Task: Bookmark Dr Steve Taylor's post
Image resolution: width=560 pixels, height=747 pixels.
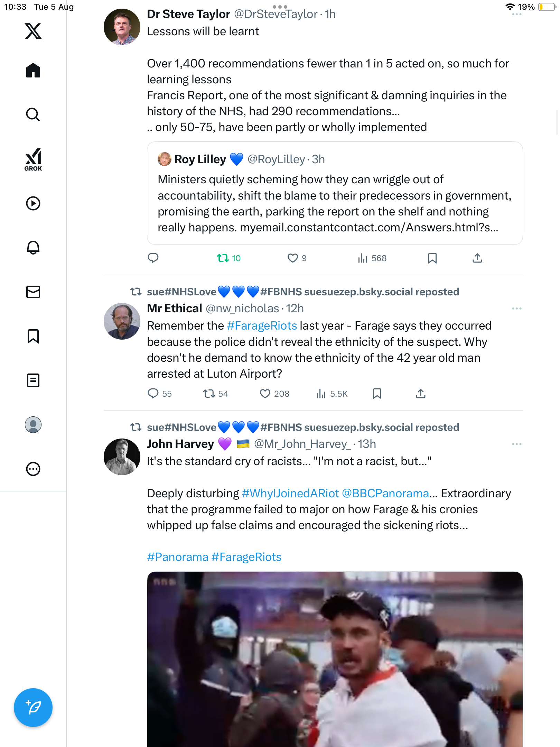Action: click(x=432, y=258)
